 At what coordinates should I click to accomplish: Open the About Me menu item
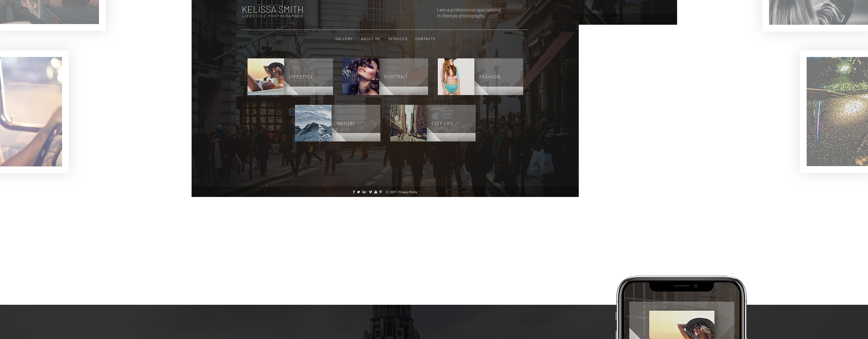click(371, 39)
